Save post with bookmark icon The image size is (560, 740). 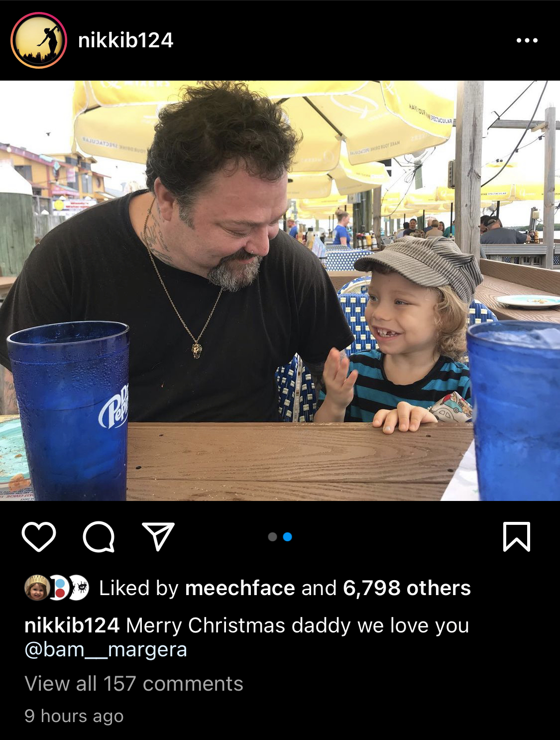pos(517,537)
